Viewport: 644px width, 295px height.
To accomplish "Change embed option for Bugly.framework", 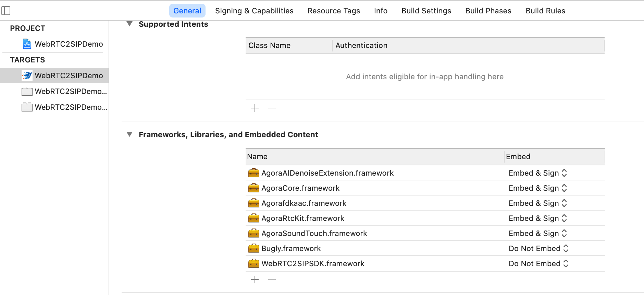I will (566, 248).
